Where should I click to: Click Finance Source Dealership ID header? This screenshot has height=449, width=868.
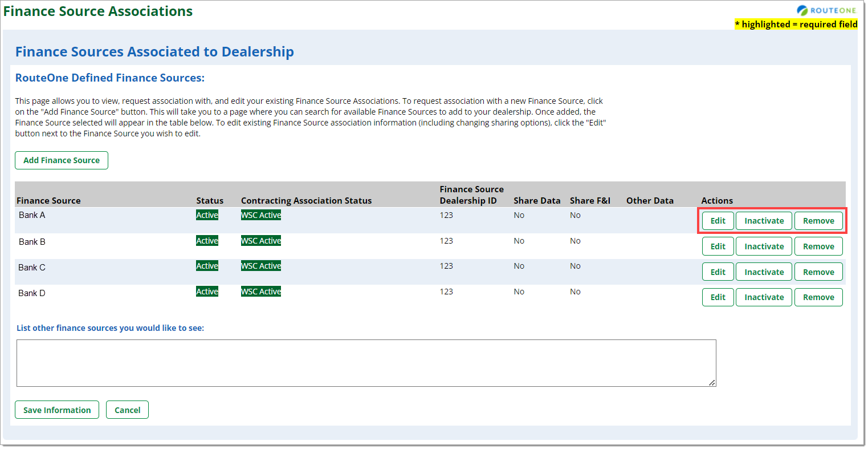(471, 195)
